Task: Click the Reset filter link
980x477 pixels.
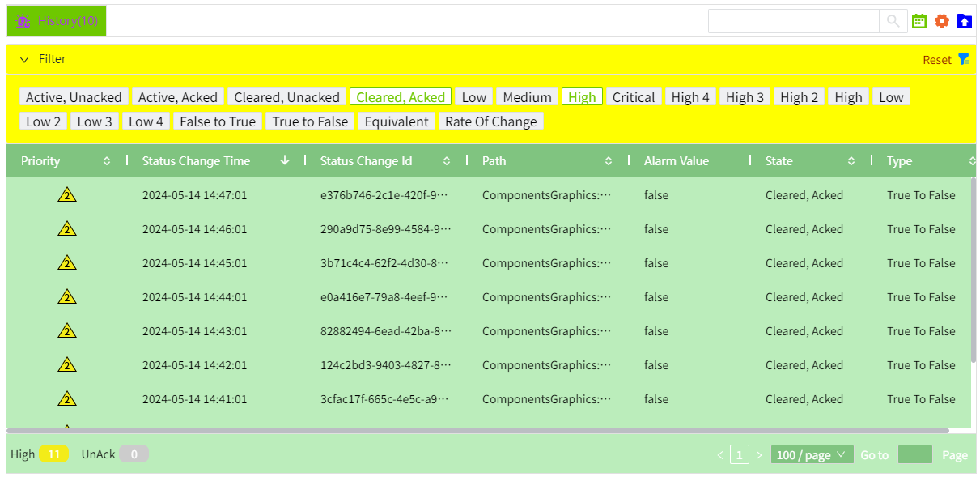Action: tap(937, 60)
